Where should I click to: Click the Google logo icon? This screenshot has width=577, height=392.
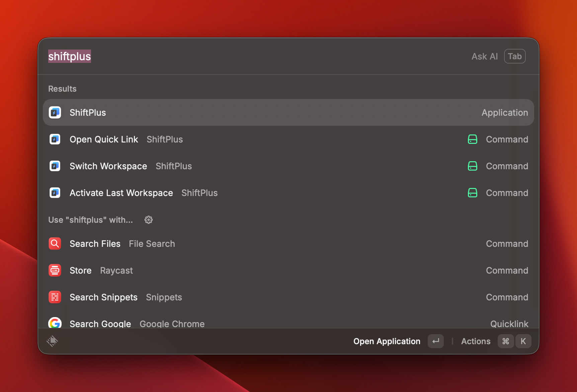(55, 323)
